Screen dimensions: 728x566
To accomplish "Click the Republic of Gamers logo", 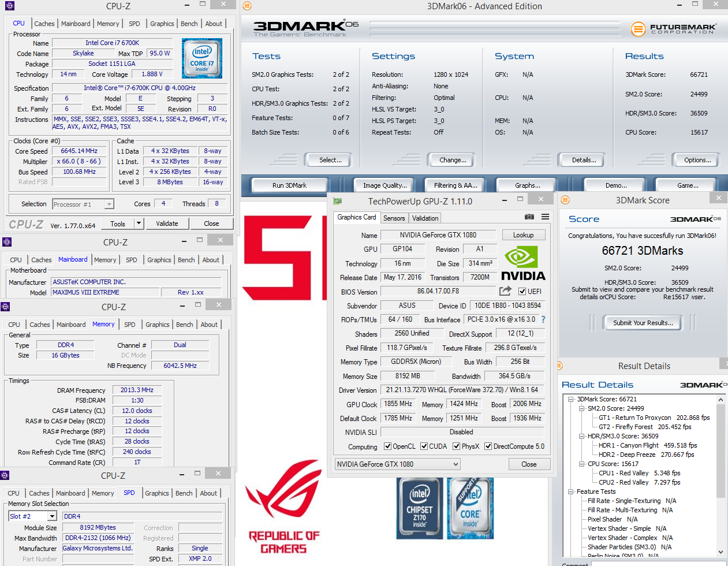I will click(283, 507).
